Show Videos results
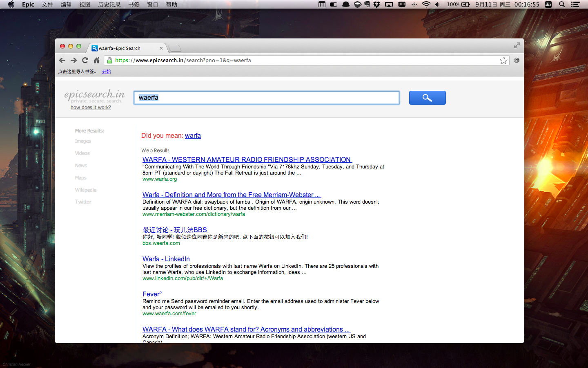This screenshot has width=588, height=368. click(82, 153)
